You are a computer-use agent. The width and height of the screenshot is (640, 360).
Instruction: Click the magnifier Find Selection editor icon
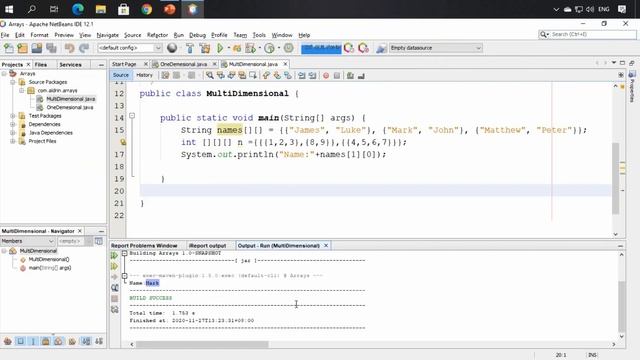(x=209, y=76)
